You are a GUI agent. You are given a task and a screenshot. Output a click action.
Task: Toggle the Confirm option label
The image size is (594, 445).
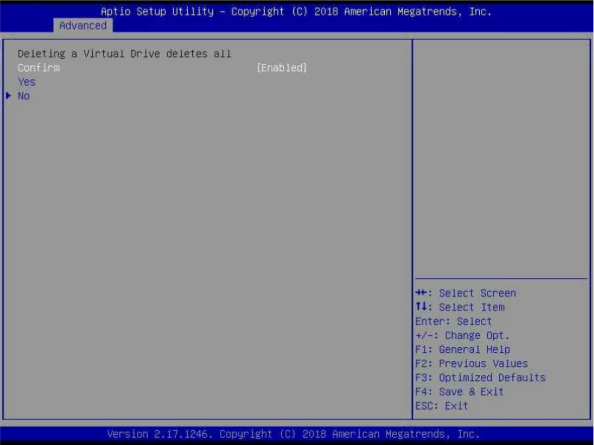(39, 68)
